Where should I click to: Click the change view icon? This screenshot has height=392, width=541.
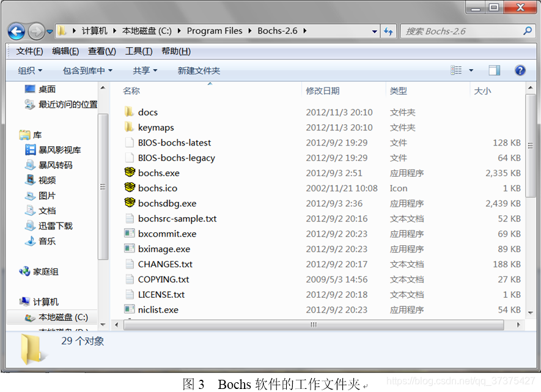[x=456, y=70]
